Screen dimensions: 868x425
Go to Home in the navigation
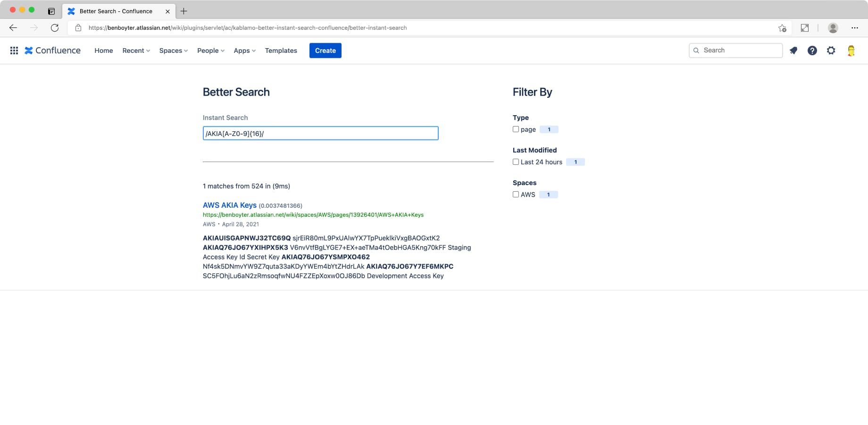[x=103, y=51]
